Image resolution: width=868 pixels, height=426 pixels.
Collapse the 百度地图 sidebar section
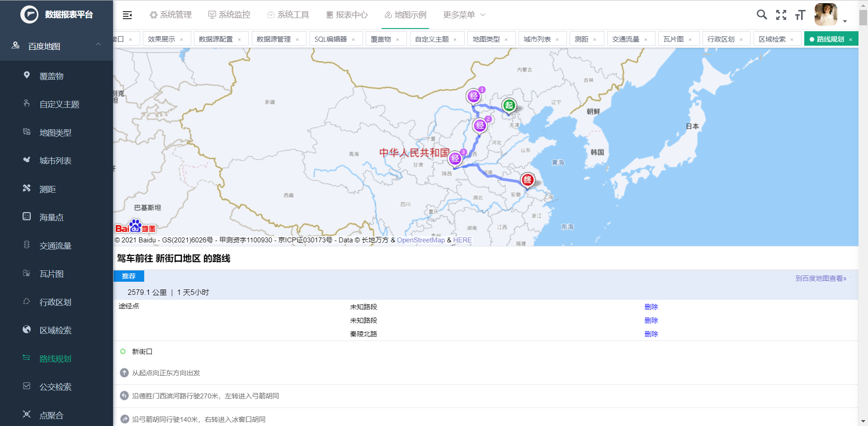coord(98,45)
